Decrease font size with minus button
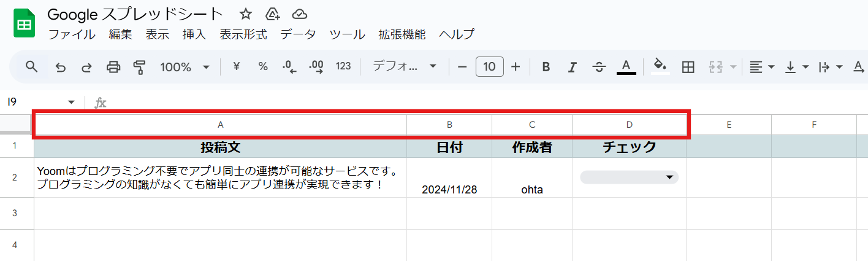 click(462, 66)
